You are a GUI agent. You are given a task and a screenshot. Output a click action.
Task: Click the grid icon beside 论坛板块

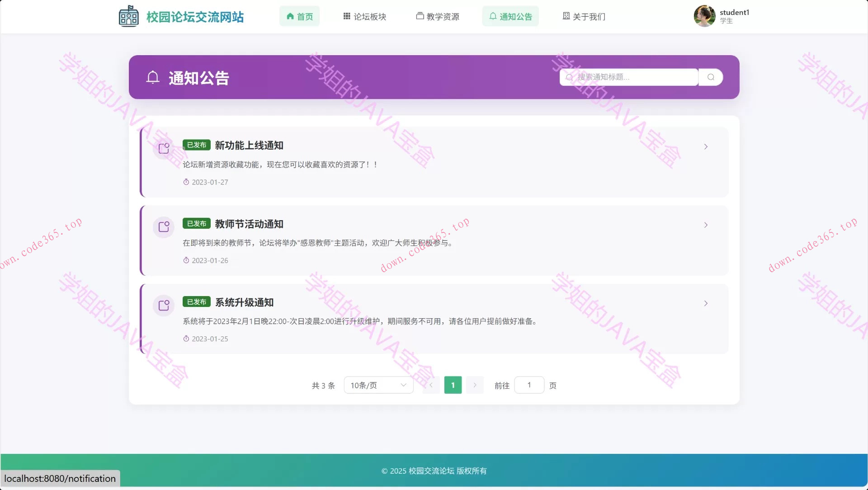(347, 16)
